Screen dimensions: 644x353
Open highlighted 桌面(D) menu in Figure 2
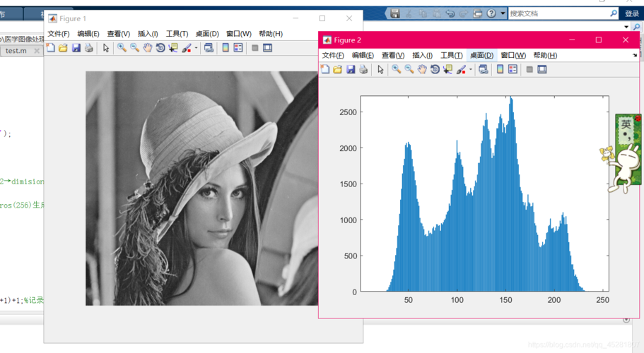pyautogui.click(x=482, y=55)
